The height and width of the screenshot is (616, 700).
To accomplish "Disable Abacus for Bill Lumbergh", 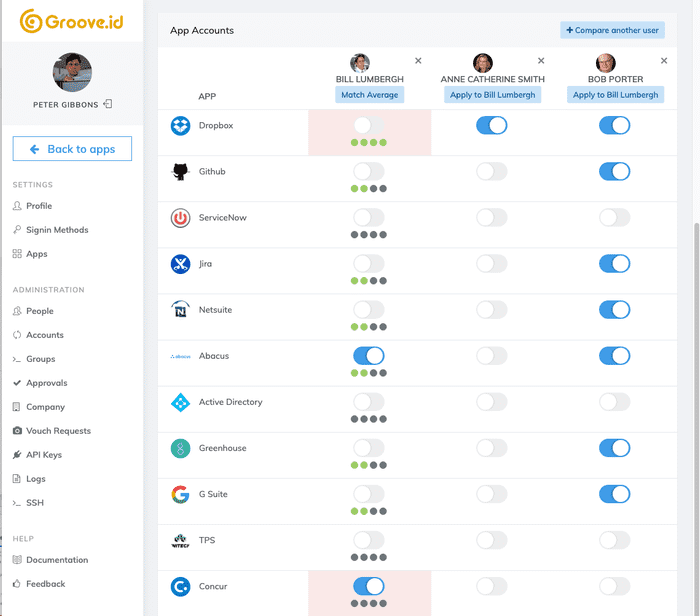I will [369, 356].
